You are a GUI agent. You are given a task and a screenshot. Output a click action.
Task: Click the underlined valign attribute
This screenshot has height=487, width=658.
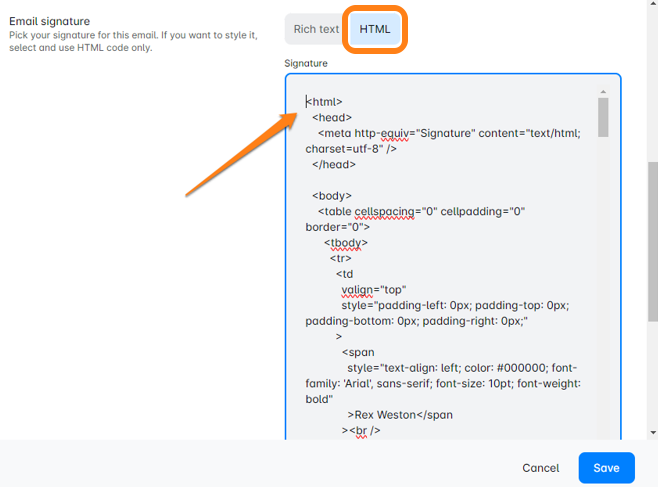357,290
